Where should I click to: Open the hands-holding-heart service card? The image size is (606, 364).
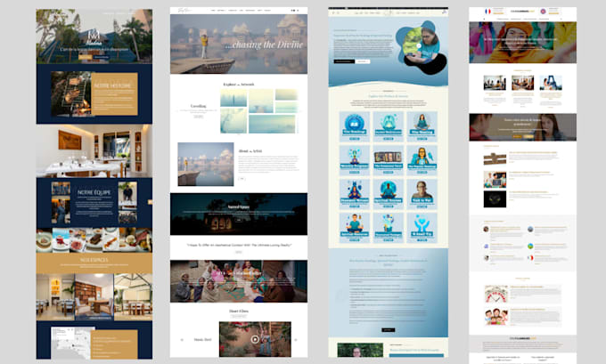pos(422,228)
